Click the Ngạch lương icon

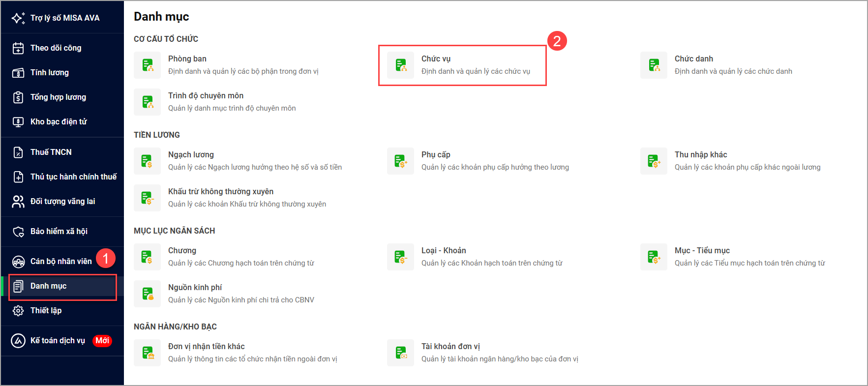pos(147,161)
